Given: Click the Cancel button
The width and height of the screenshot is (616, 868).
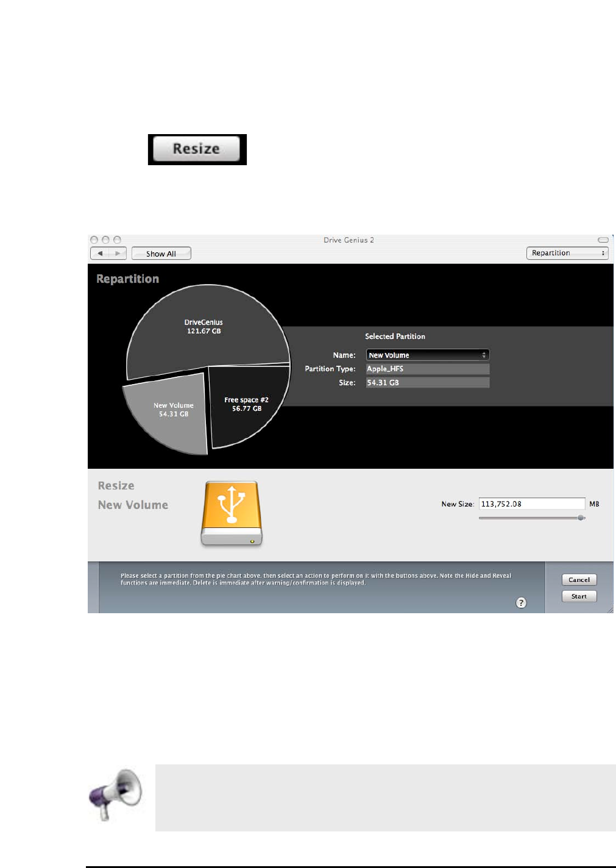Looking at the screenshot, I should pyautogui.click(x=579, y=580).
